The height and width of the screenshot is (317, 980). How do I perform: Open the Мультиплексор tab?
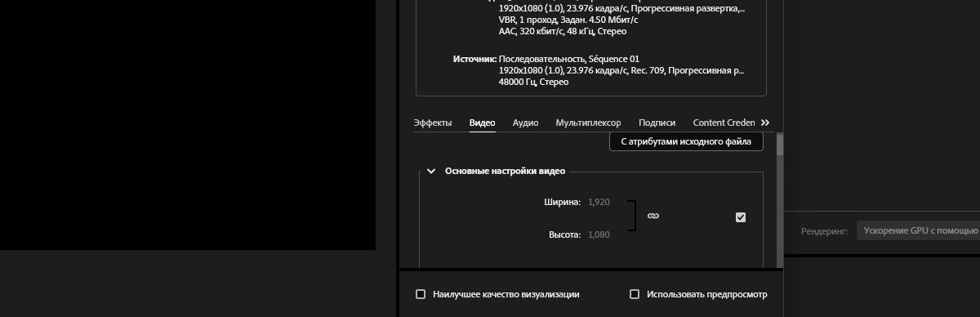(588, 123)
